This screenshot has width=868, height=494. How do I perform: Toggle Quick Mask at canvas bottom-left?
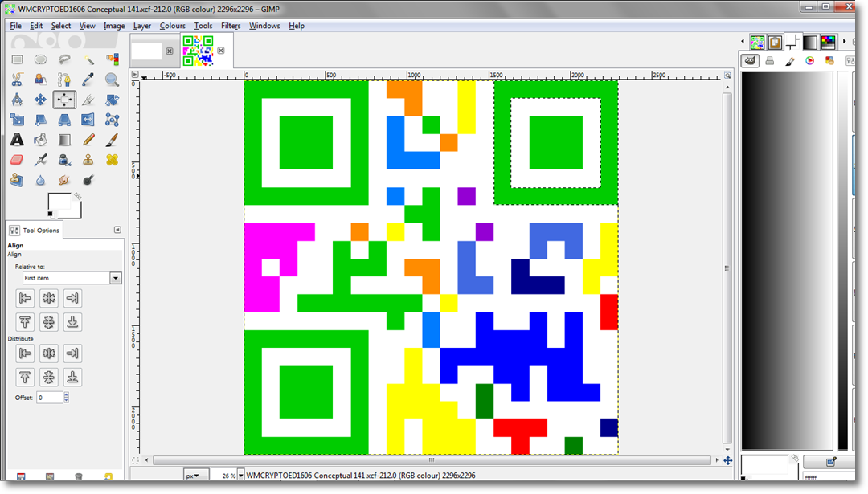click(x=135, y=460)
